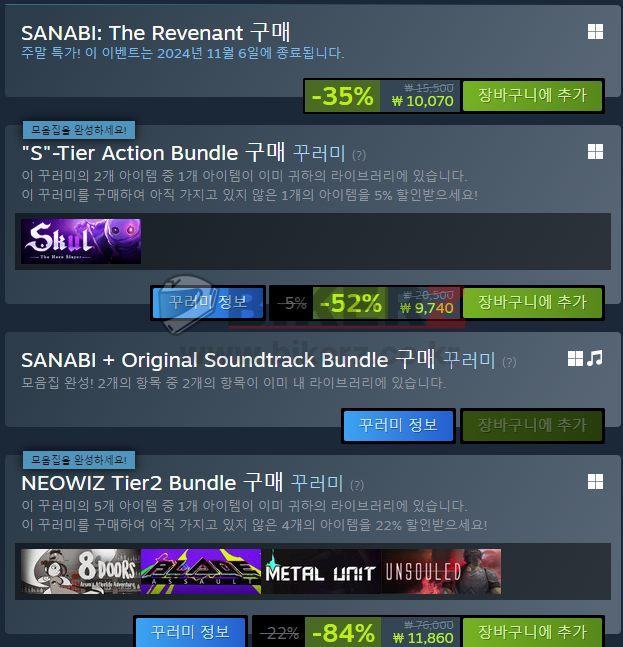Add S-Tier Action Bundle to cart

pos(532,303)
